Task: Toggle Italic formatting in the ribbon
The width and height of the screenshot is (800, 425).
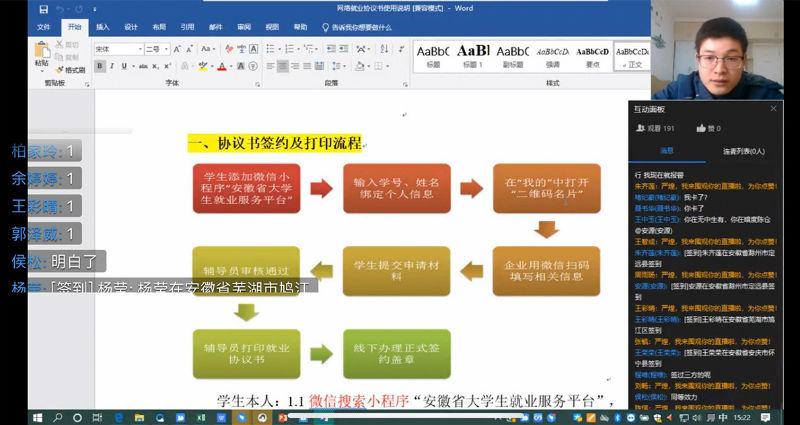Action: pyautogui.click(x=111, y=66)
